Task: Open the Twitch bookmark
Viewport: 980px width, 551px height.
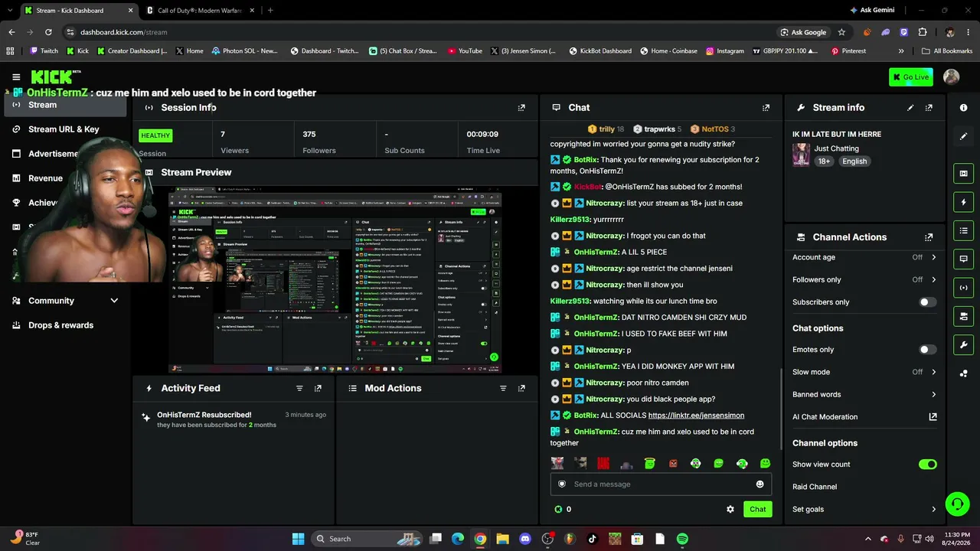Action: point(43,51)
